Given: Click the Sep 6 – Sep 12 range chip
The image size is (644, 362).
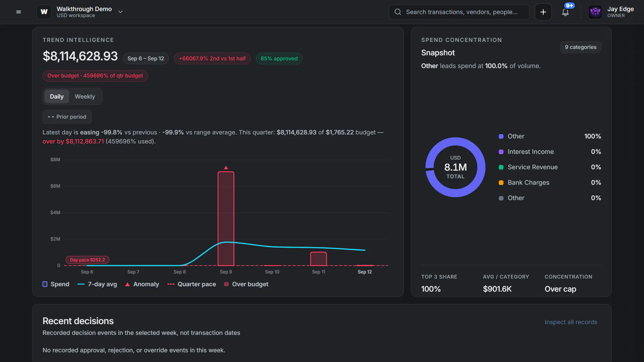Looking at the screenshot, I should [146, 59].
